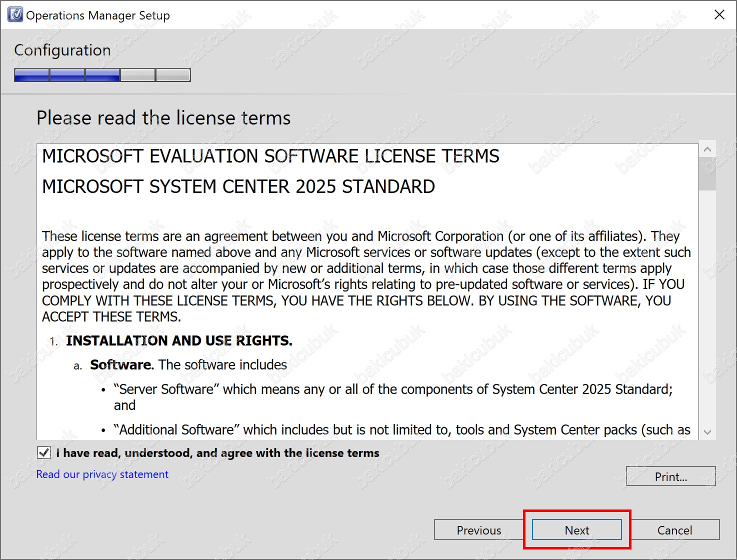The height and width of the screenshot is (560, 737).
Task: Click the Print... button
Action: click(670, 476)
